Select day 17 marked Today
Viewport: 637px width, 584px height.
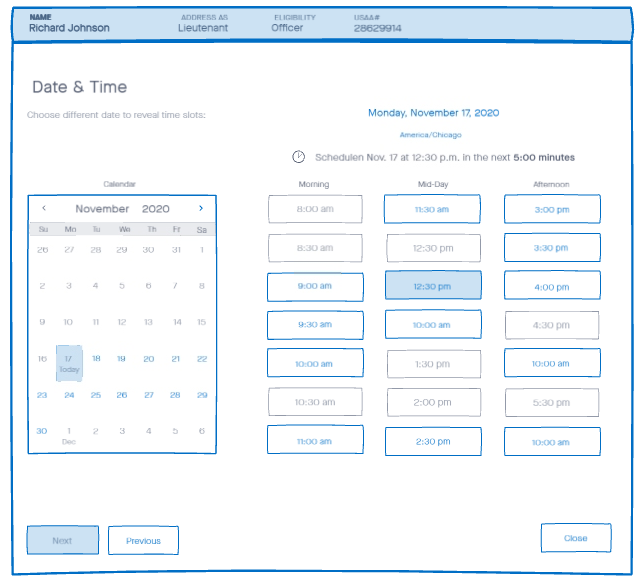point(69,363)
